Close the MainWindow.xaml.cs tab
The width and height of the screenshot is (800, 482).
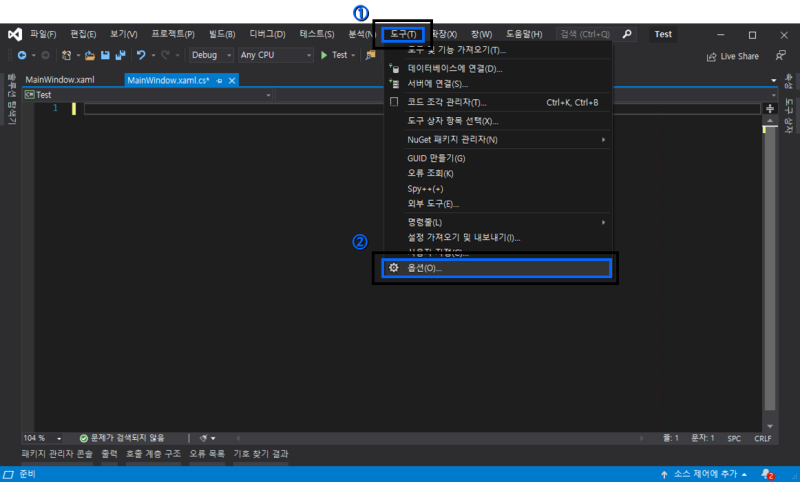tap(232, 81)
